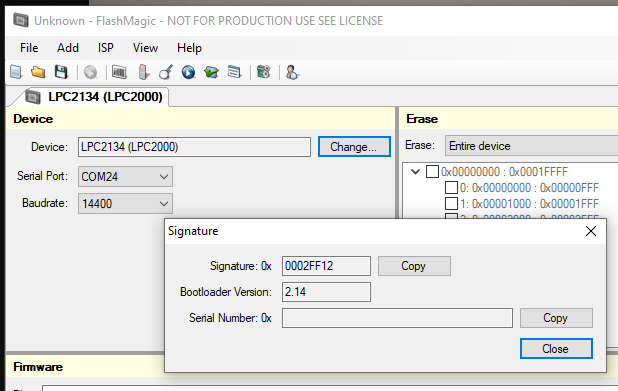Image resolution: width=618 pixels, height=391 pixels.
Task: Open the Help menu
Action: [189, 48]
